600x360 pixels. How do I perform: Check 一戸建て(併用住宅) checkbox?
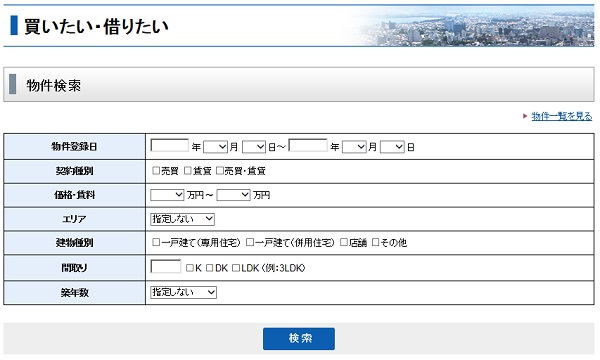(250, 242)
